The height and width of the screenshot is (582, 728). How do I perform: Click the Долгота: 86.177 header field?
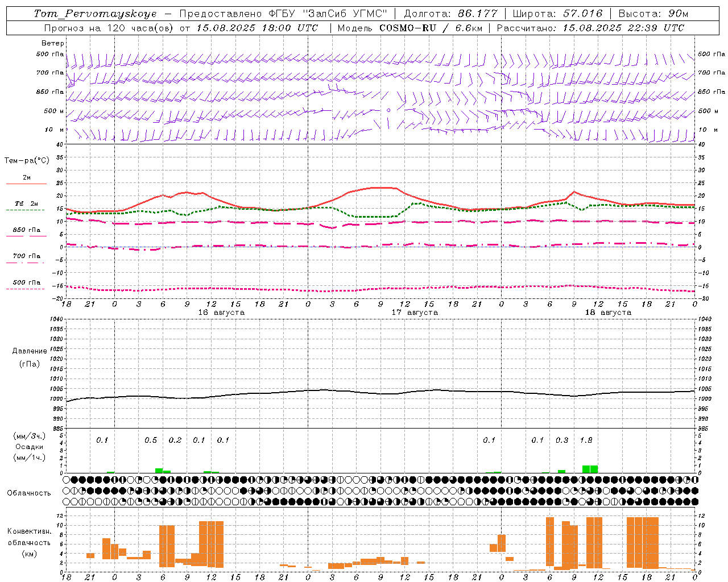(450, 14)
